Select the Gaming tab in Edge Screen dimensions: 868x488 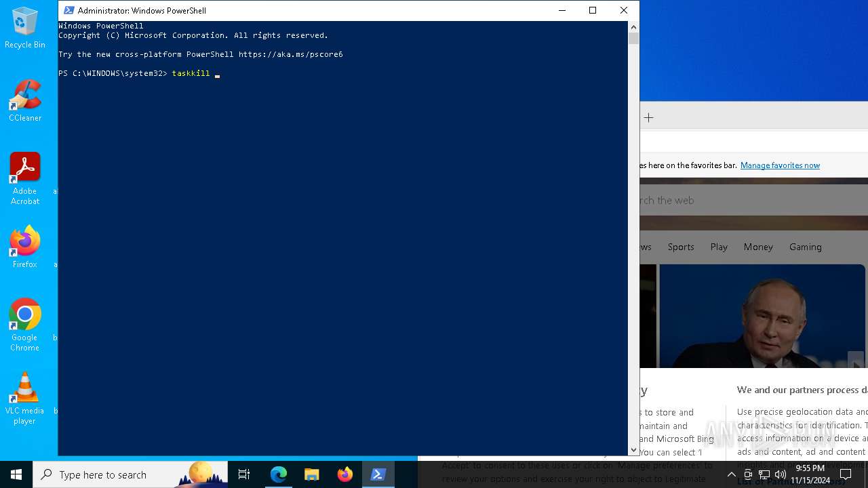tap(806, 247)
